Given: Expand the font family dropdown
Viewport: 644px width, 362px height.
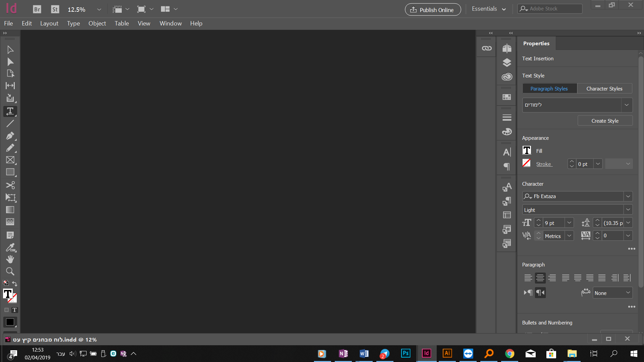Looking at the screenshot, I should (x=628, y=196).
